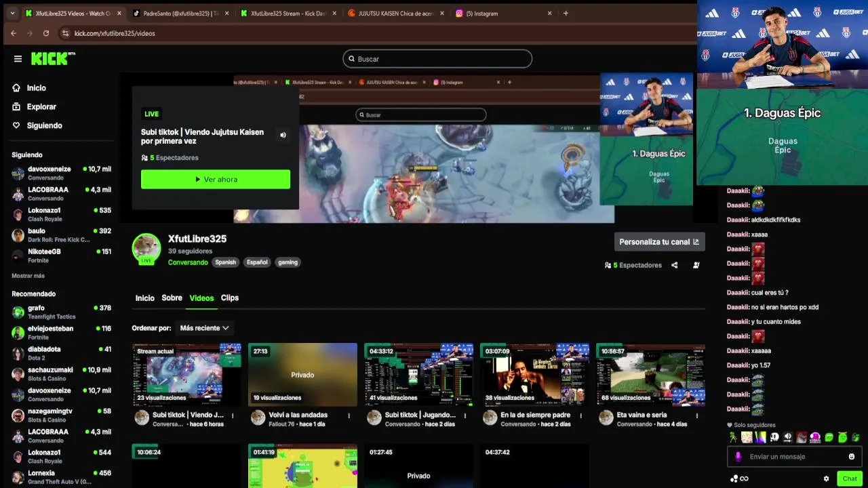Switch to the Inicio channel tab

tap(144, 298)
